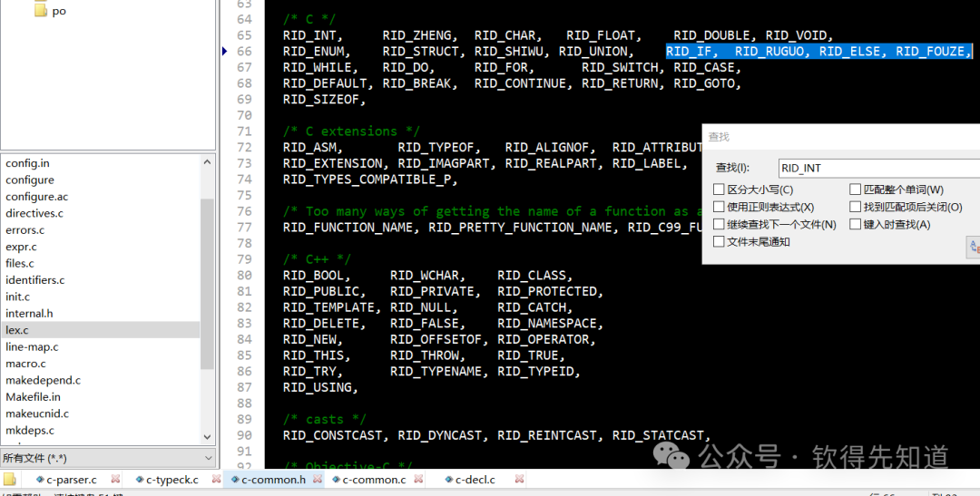Open init.c in the file list

click(17, 297)
